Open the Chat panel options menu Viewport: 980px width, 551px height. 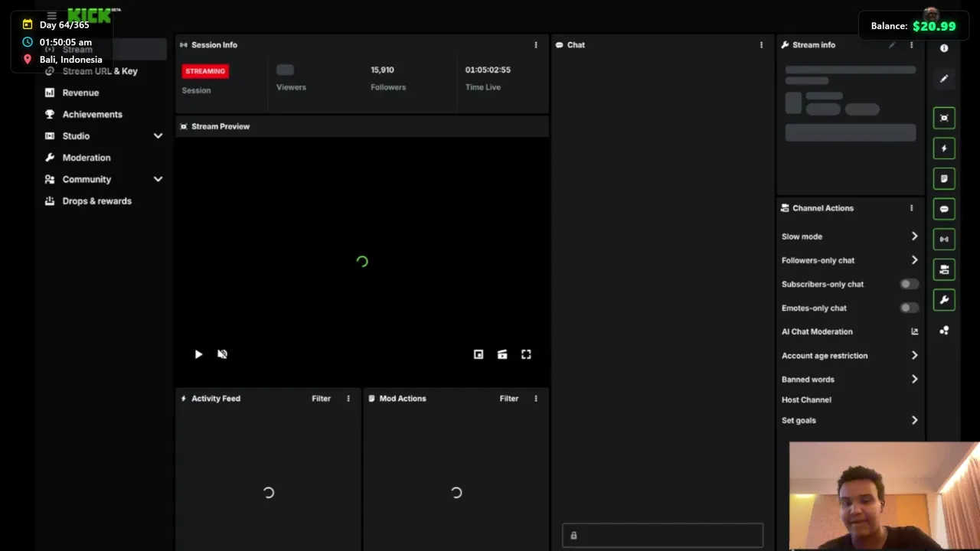tap(761, 45)
